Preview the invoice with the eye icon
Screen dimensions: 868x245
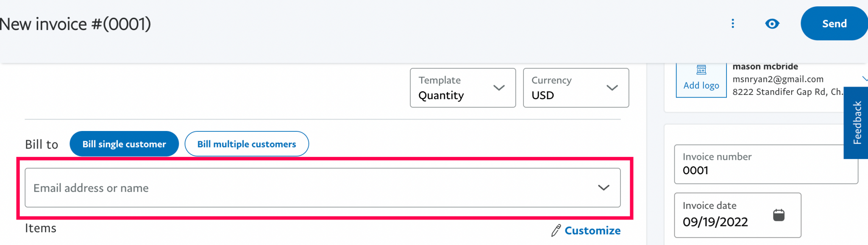coord(772,24)
